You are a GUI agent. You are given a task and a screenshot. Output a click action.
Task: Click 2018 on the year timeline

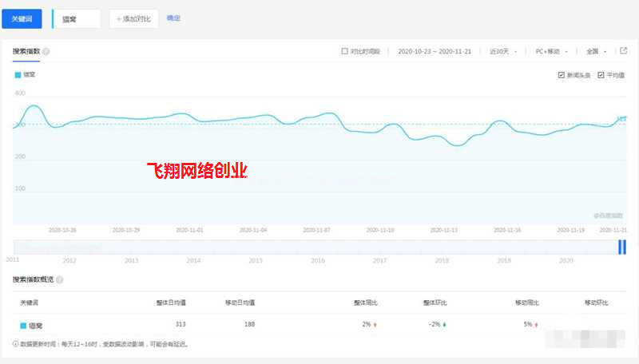click(442, 260)
